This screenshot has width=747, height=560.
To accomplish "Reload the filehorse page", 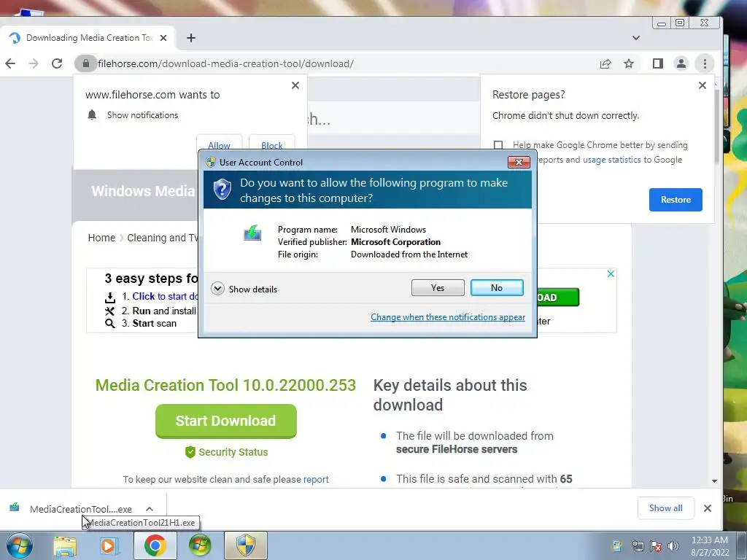I will point(57,63).
